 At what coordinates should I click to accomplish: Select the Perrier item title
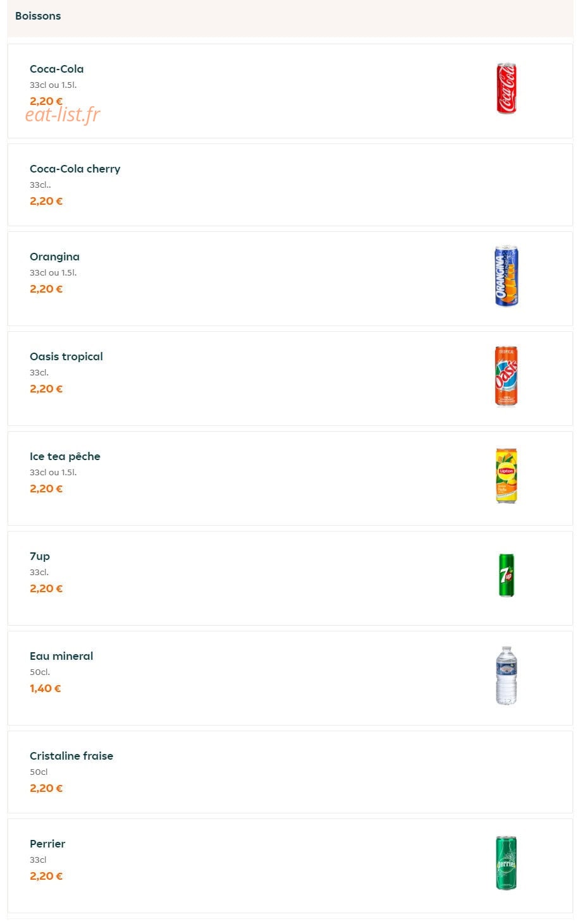[47, 844]
